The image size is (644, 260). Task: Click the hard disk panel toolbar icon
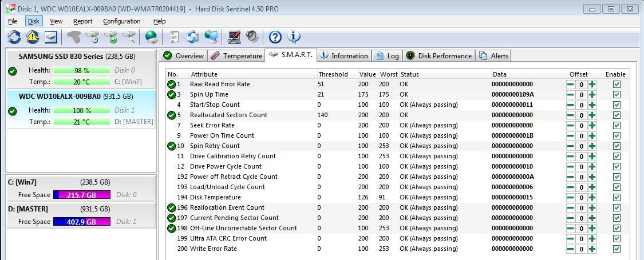coord(51,37)
